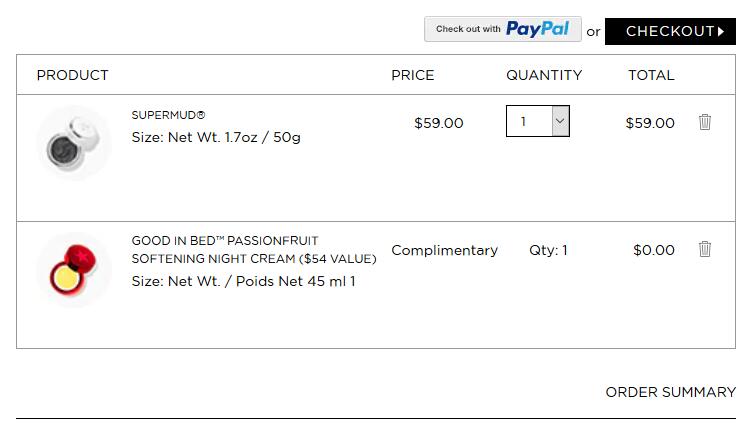Image resolution: width=738 pixels, height=429 pixels.
Task: Check out with PayPal
Action: (x=503, y=29)
